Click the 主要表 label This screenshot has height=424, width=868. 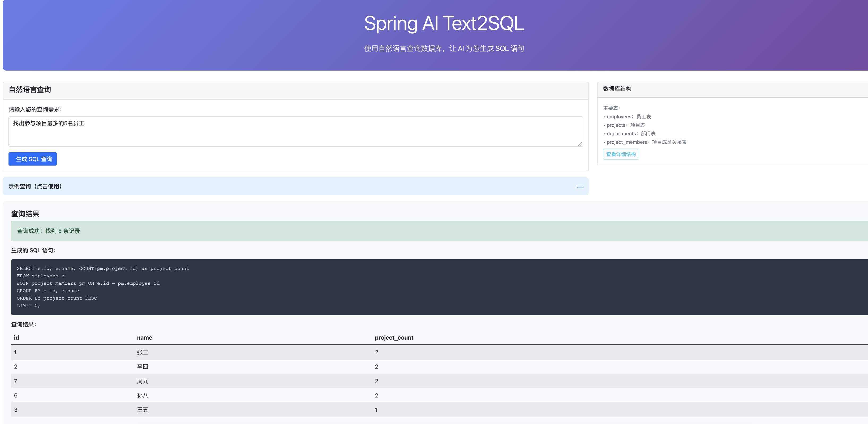612,108
